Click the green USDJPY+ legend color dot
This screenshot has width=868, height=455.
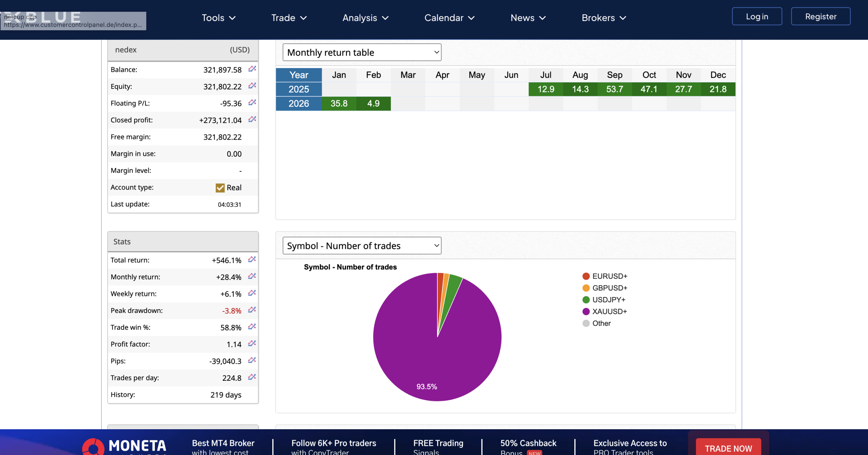pyautogui.click(x=586, y=300)
